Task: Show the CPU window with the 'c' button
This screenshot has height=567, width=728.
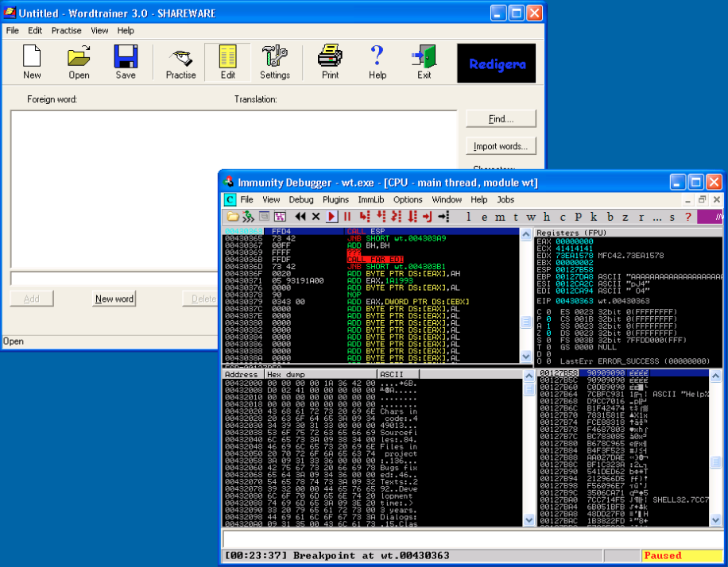Action: [563, 217]
